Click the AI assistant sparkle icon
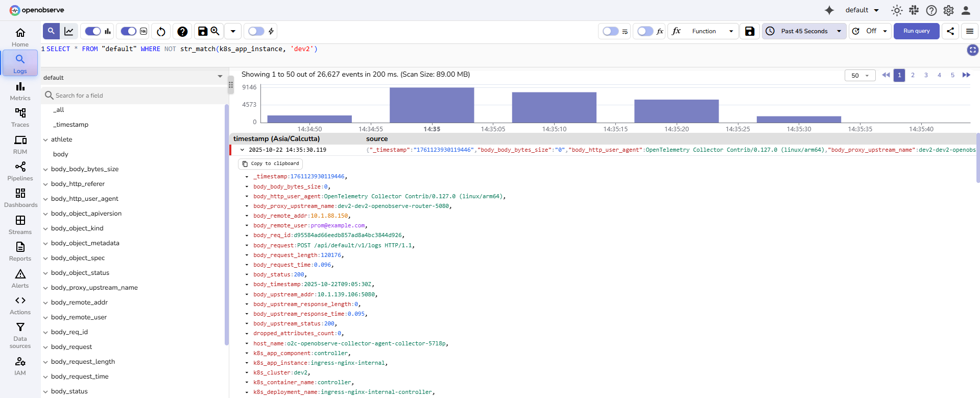This screenshot has height=398, width=980. pos(829,10)
